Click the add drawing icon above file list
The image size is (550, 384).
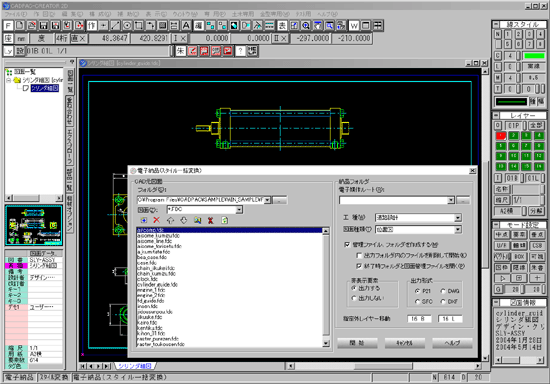click(x=143, y=220)
